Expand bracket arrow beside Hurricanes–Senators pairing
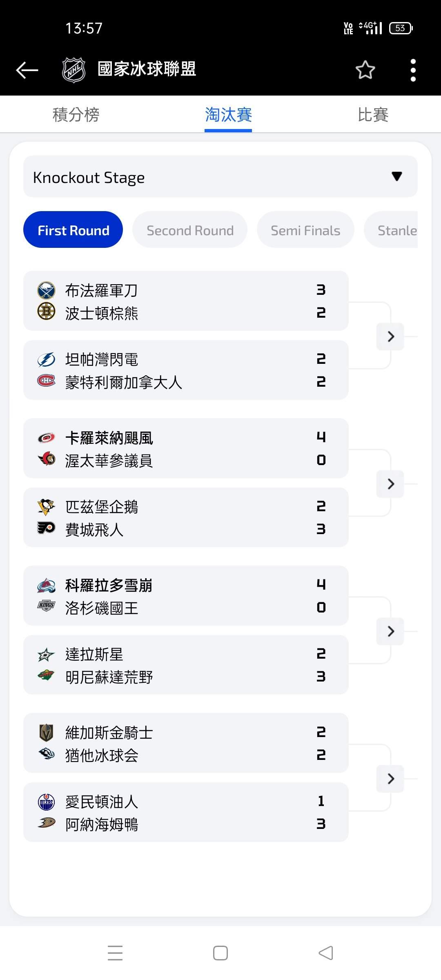The height and width of the screenshot is (980, 441). pos(390,484)
